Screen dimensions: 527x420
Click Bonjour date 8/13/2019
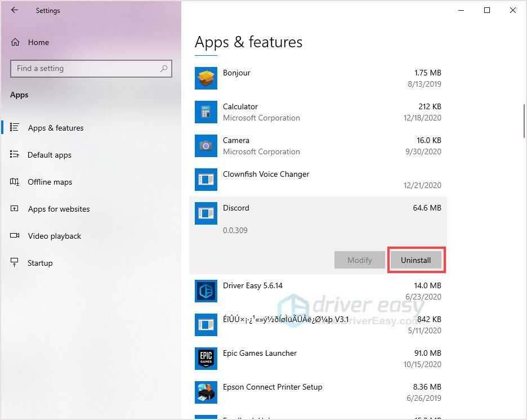tap(425, 84)
